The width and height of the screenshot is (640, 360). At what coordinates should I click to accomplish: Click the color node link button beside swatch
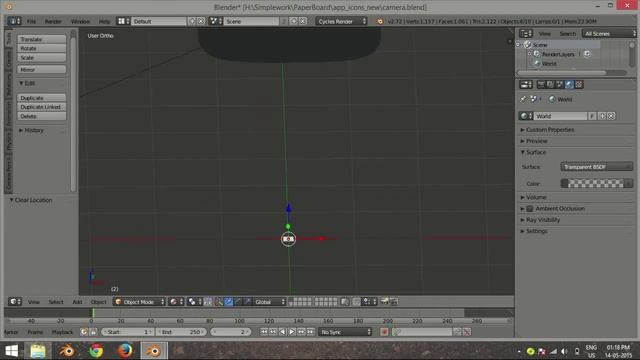coord(629,184)
